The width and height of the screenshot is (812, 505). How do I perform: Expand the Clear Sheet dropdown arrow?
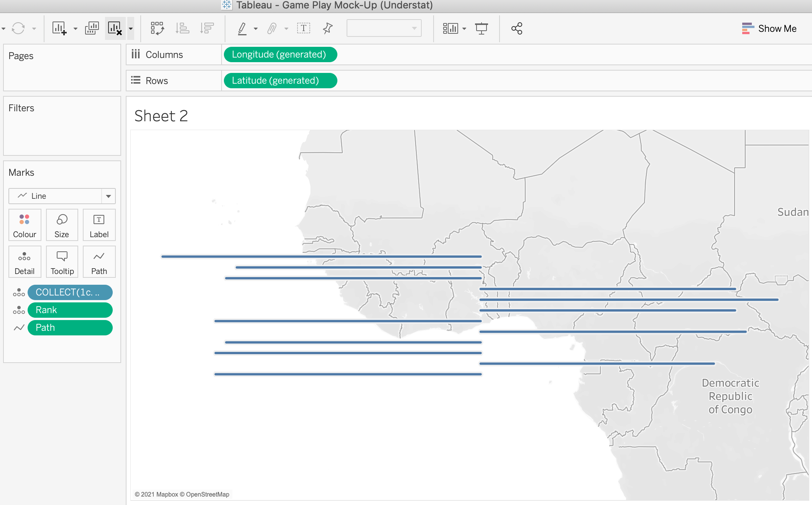pyautogui.click(x=131, y=28)
